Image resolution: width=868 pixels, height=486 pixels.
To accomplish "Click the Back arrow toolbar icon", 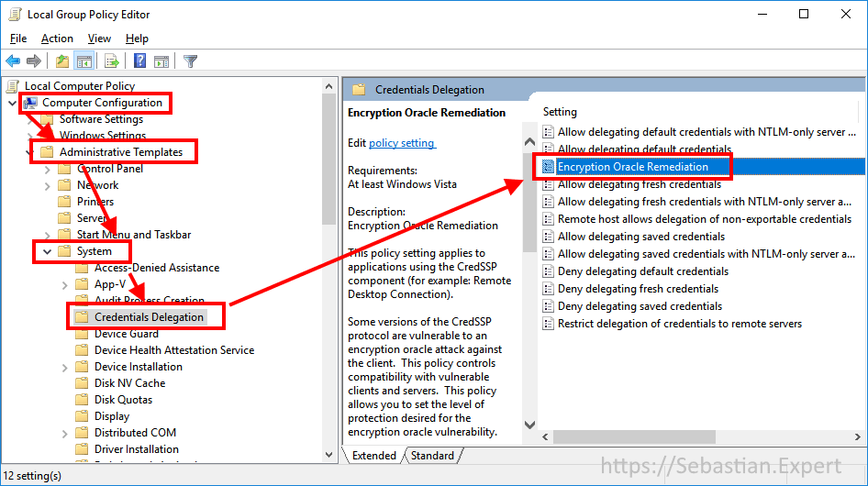I will 13,61.
